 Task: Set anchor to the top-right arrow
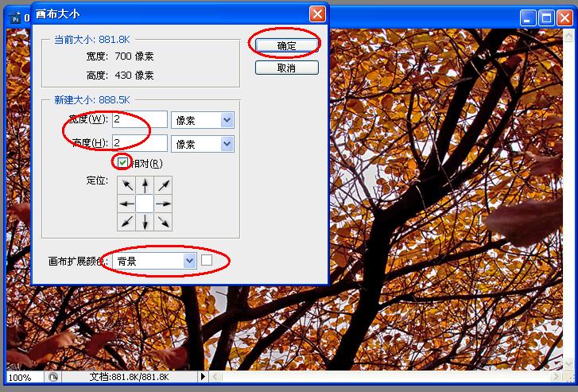tap(163, 185)
